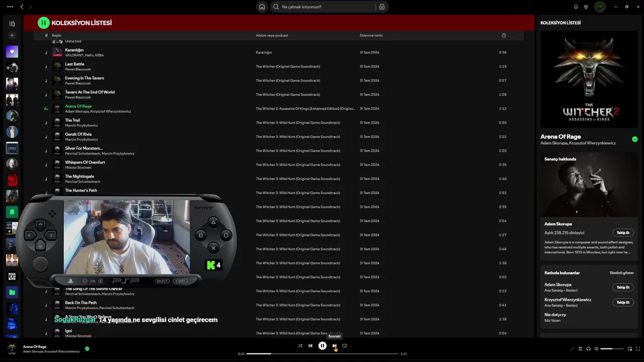Open the notifications bell
This screenshot has height=362, width=644.
click(576, 7)
